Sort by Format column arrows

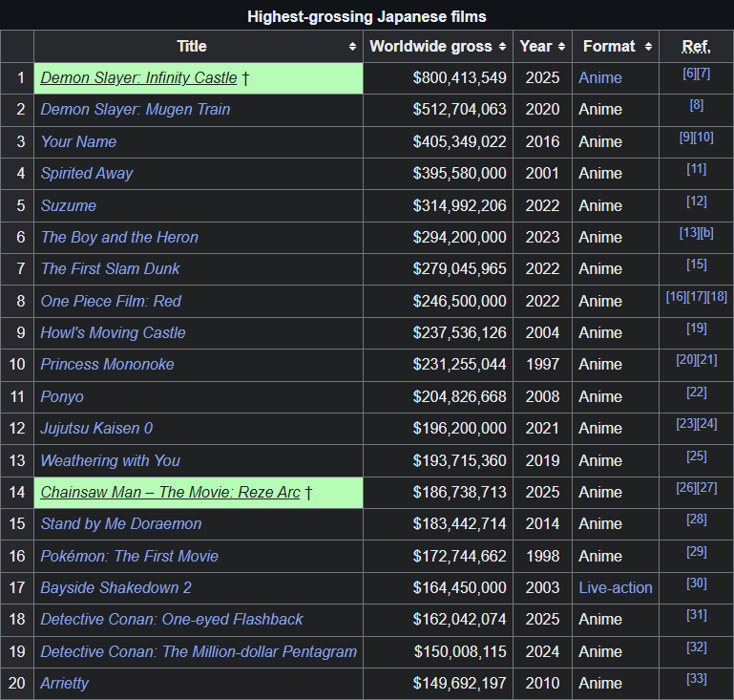click(x=648, y=47)
